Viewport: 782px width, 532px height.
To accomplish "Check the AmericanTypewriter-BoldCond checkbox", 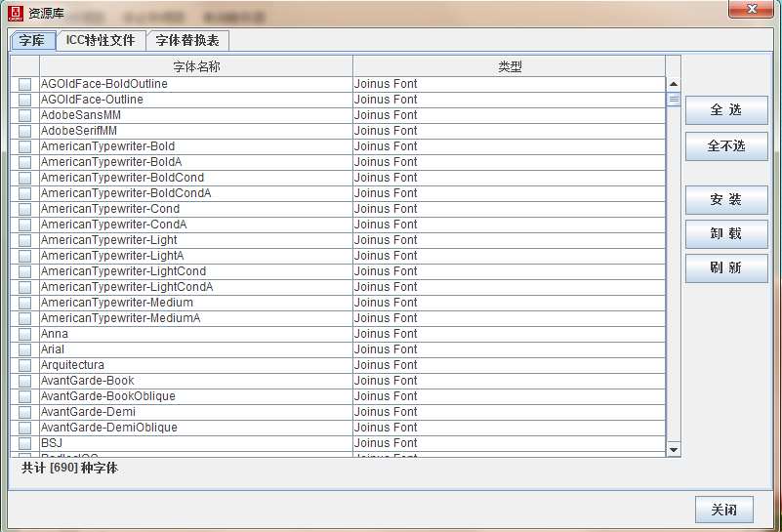I will click(x=25, y=178).
